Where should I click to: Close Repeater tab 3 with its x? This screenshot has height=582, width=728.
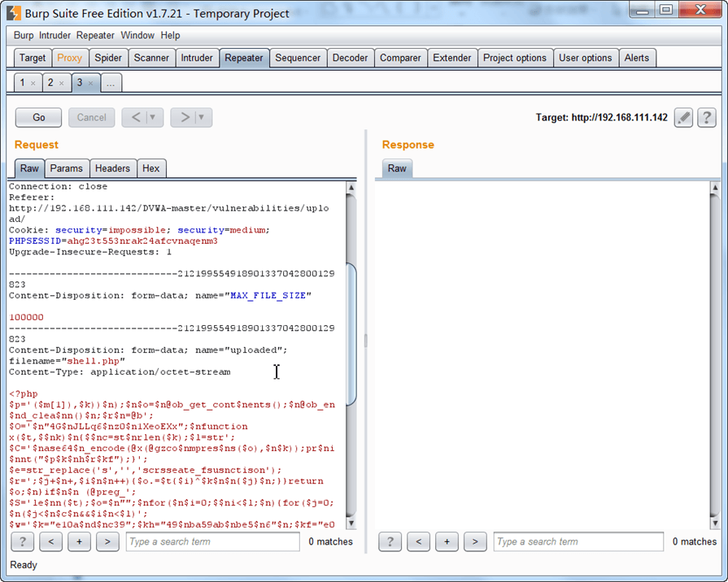[90, 84]
